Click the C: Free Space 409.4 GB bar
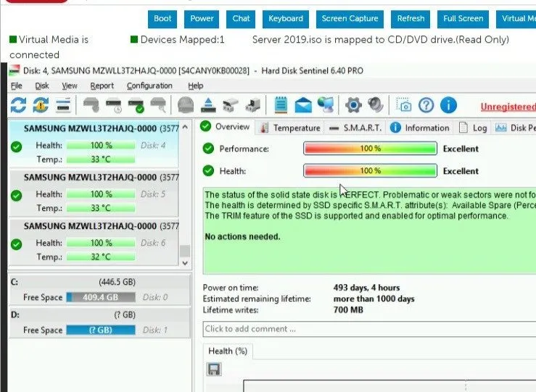 (101, 297)
